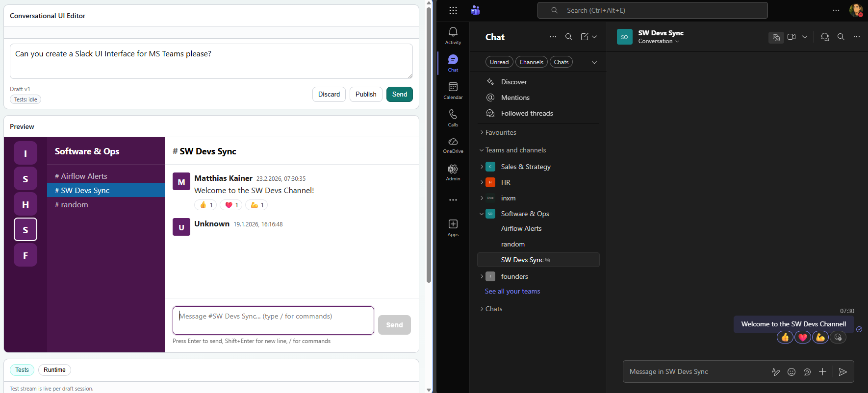
Task: Send the Teams message with arrow icon
Action: click(x=842, y=372)
